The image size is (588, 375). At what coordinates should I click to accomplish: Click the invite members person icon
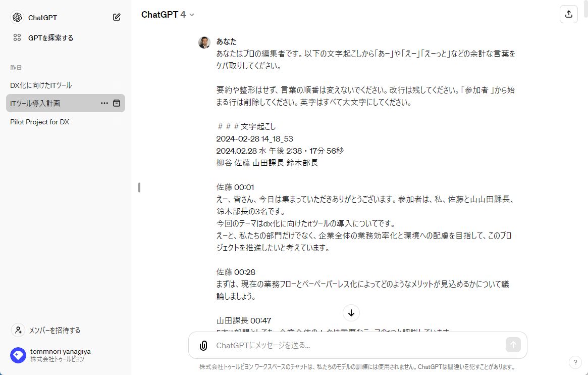[x=18, y=330]
